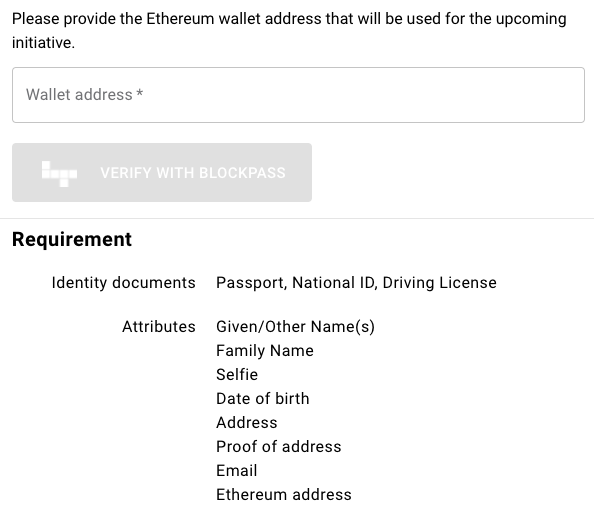594x513 pixels.
Task: Click the Date of birth attribute
Action: coord(263,399)
